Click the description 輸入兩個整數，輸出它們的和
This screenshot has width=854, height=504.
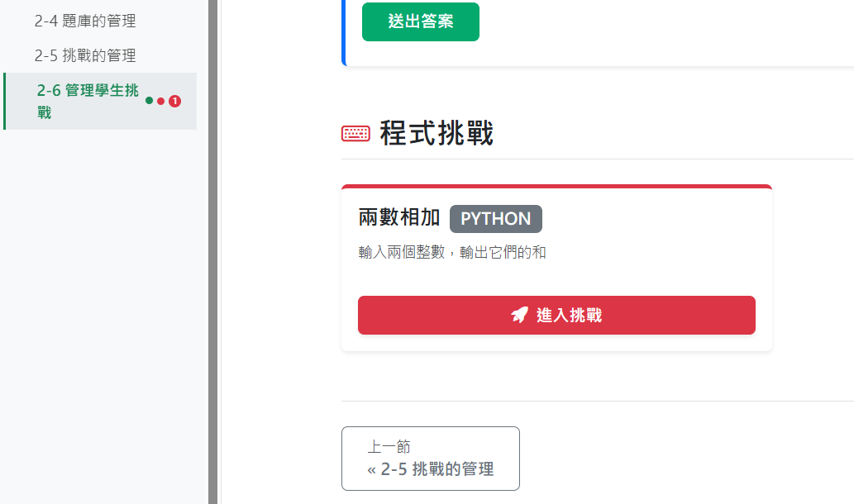tap(452, 252)
